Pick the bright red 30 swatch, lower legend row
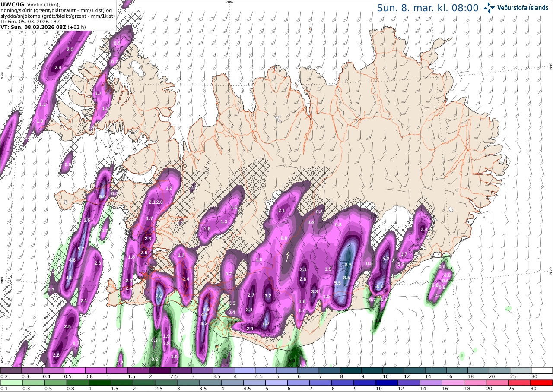Viewport: 553px width, 392px height. tap(542, 383)
